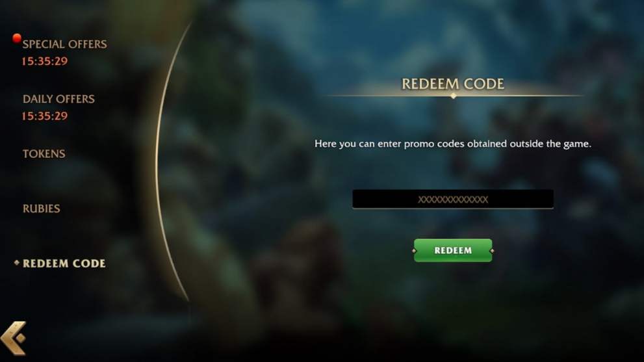Screen dimensions: 644x362
Task: Click the Redeem Code page heading
Action: pyautogui.click(x=452, y=84)
